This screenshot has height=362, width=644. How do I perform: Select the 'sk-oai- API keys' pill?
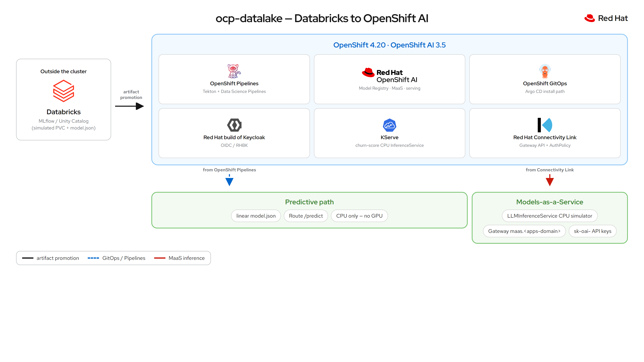[x=592, y=231]
